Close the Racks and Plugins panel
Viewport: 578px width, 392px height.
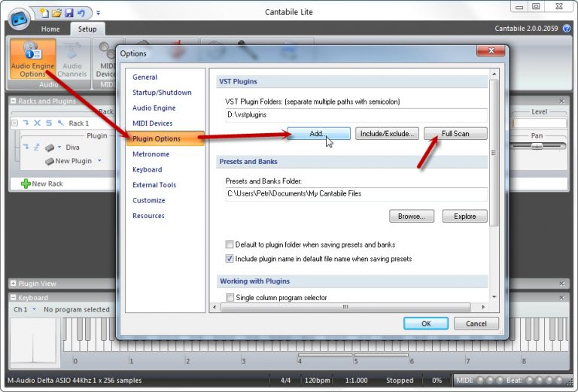coord(561,101)
